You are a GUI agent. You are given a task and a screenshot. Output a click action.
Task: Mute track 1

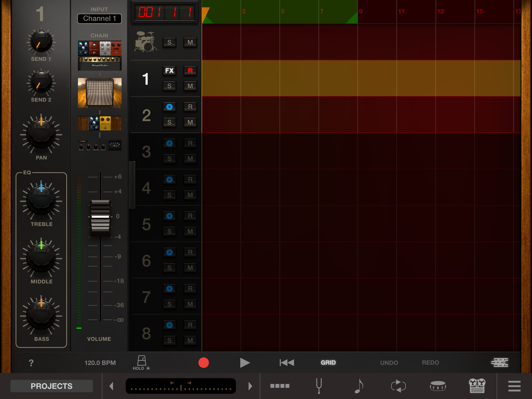point(190,86)
